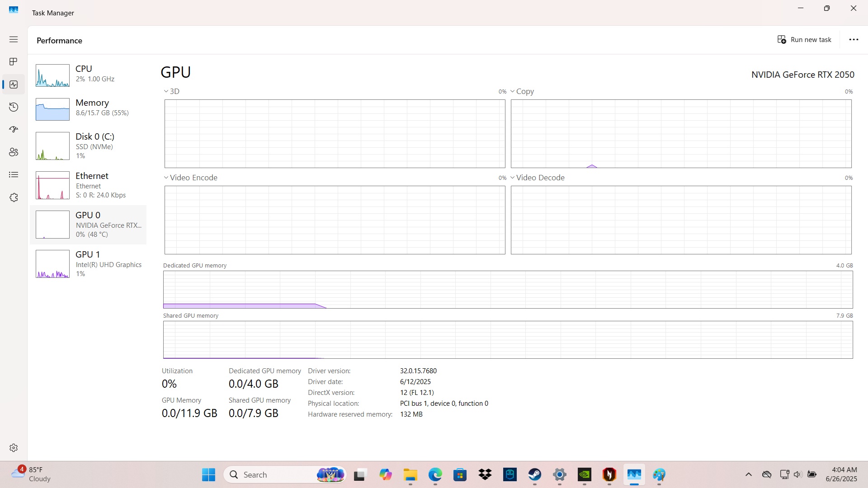The height and width of the screenshot is (488, 868).
Task: Open Dropbox from the taskbar
Action: tap(485, 474)
